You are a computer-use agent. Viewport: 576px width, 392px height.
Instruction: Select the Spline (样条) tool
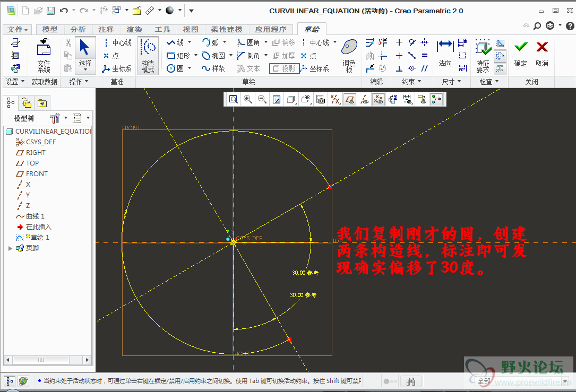(213, 68)
